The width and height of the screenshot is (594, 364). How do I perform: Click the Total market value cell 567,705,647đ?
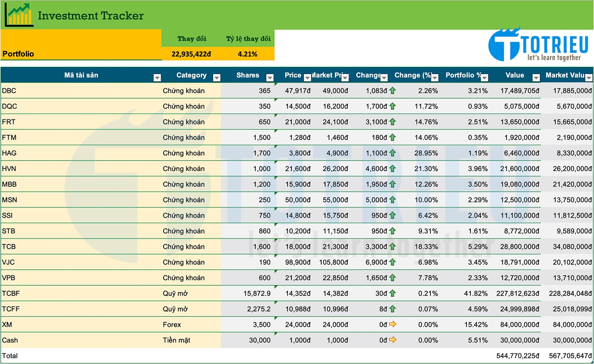(570, 356)
